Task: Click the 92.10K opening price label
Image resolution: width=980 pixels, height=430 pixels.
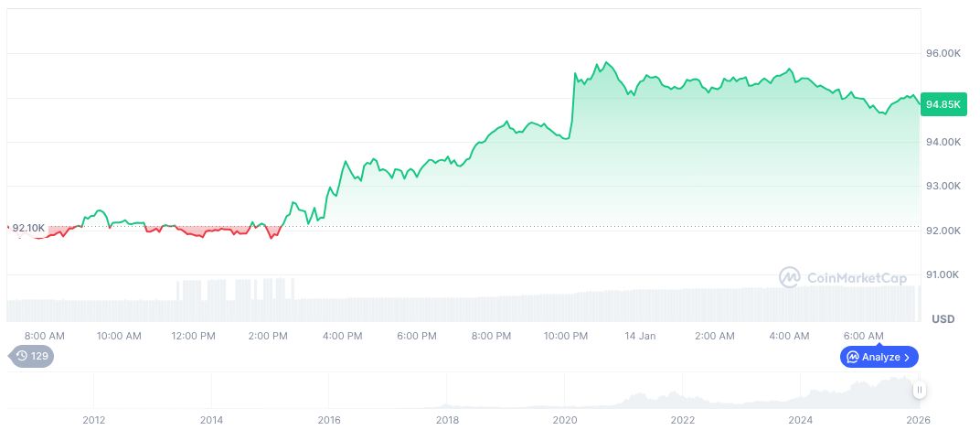Action: tap(28, 227)
